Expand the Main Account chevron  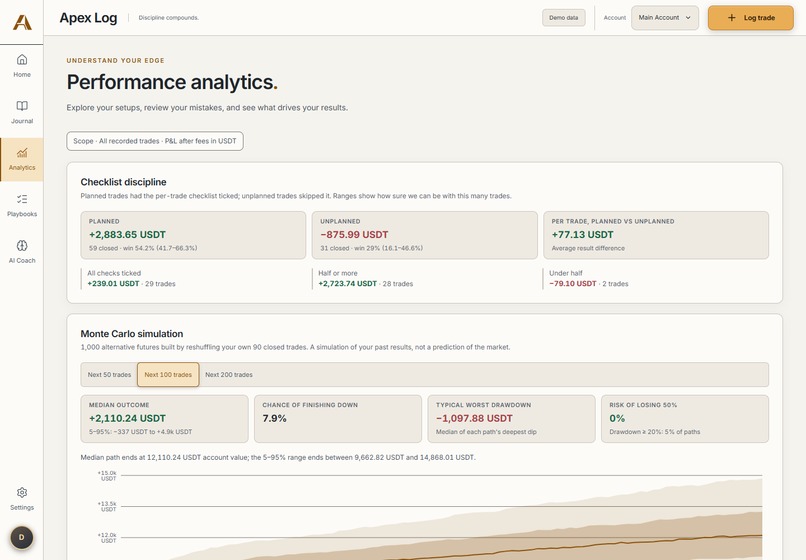coord(688,17)
